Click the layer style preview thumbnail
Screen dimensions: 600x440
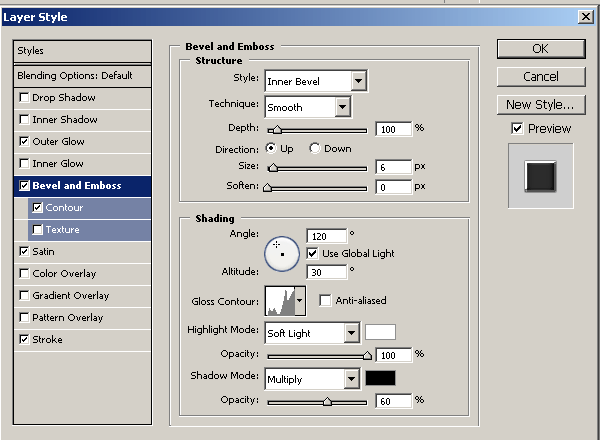pyautogui.click(x=540, y=176)
